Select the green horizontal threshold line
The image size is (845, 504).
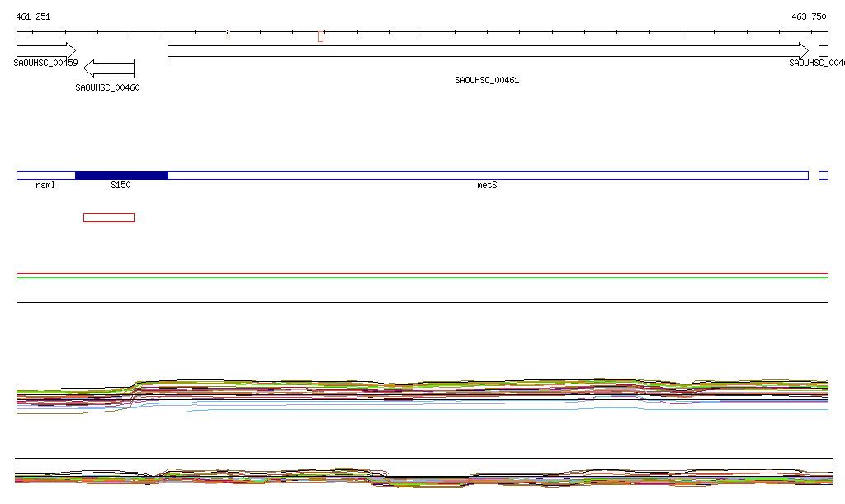click(x=422, y=278)
